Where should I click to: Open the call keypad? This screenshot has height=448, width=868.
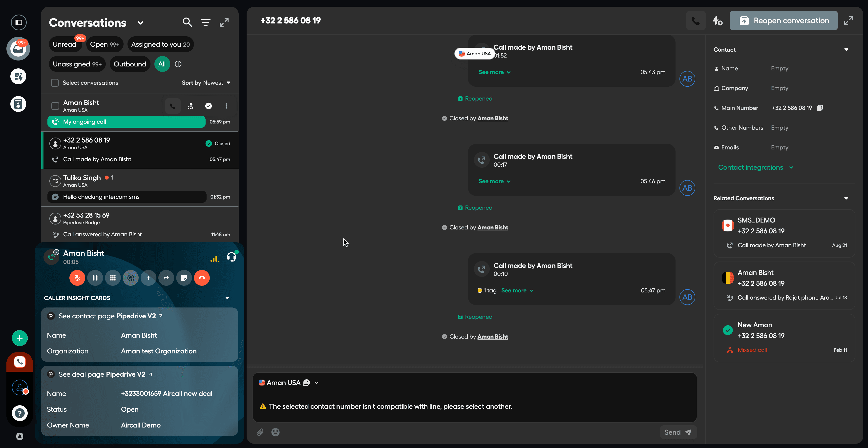click(x=113, y=278)
